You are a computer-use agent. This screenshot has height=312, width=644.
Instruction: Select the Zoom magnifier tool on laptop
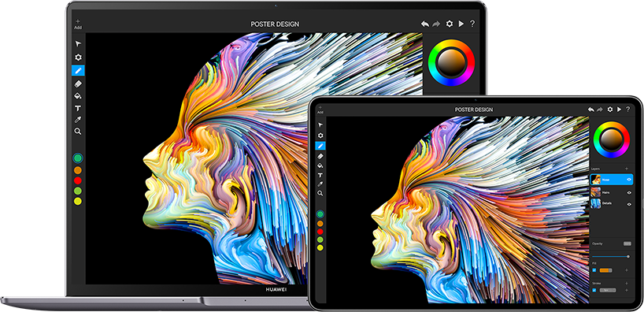click(x=78, y=132)
